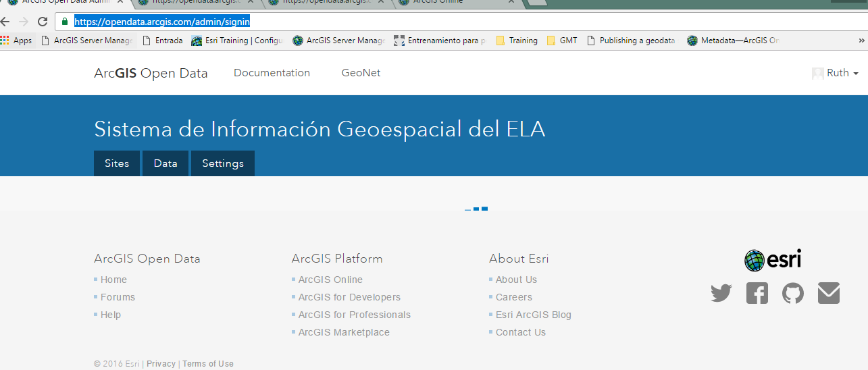Open the Esri Training bookmark
The image size is (868, 370).
(x=237, y=41)
